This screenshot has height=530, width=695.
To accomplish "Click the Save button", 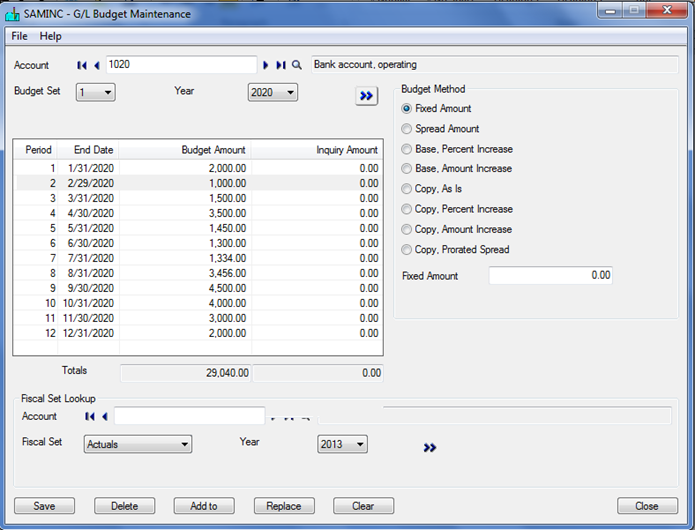I will (x=44, y=506).
